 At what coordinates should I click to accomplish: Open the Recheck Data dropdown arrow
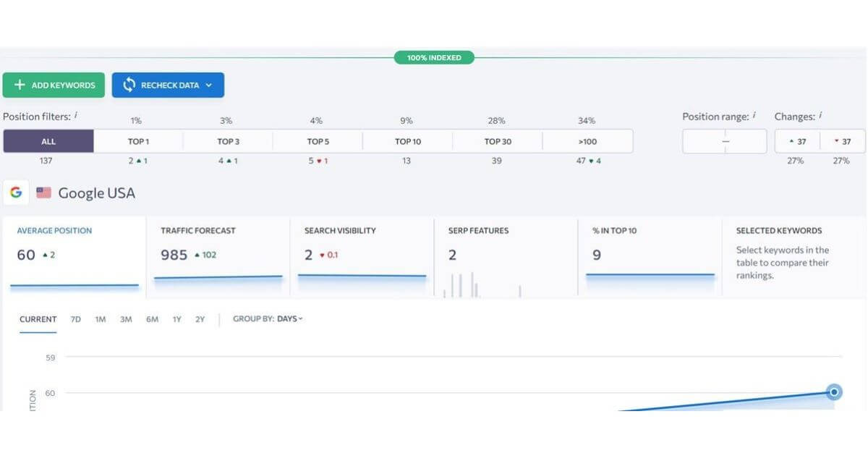coord(209,85)
